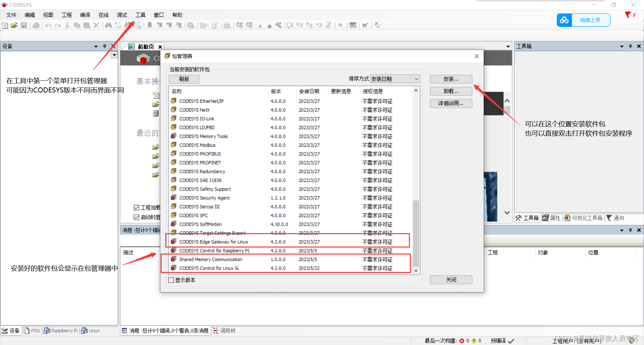The width and height of the screenshot is (644, 345).
Task: Click the 刷新 button
Action: click(184, 79)
